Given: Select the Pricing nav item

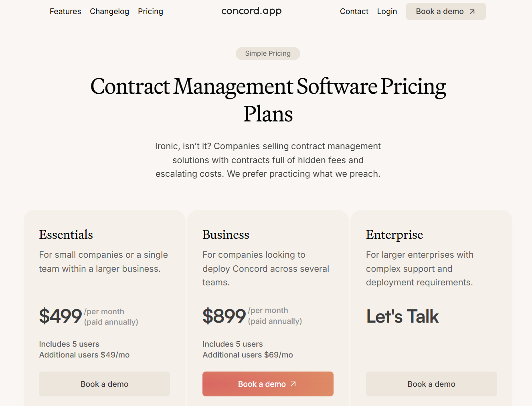Looking at the screenshot, I should point(150,11).
